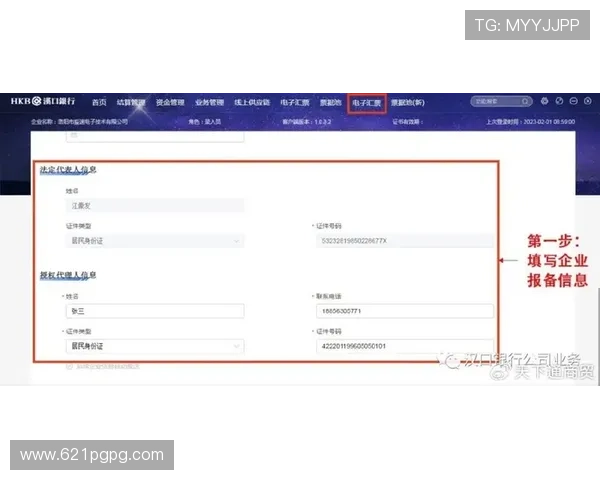Open the 业务管理 menu tab
Viewport: 600px width, 480px height.
(x=209, y=102)
